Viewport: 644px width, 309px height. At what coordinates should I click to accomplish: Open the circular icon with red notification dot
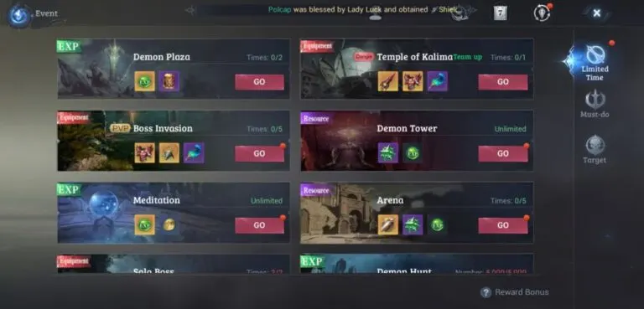[x=543, y=13]
